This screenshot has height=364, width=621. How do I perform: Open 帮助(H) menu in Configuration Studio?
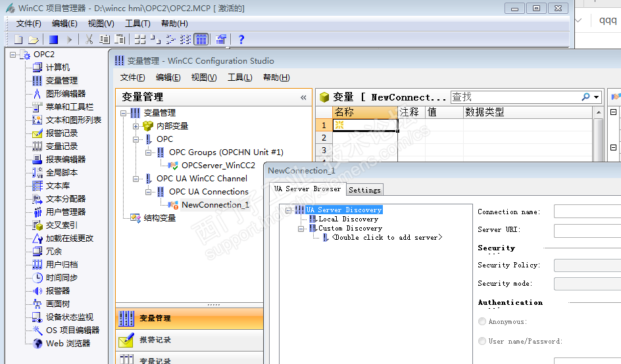[x=276, y=78]
